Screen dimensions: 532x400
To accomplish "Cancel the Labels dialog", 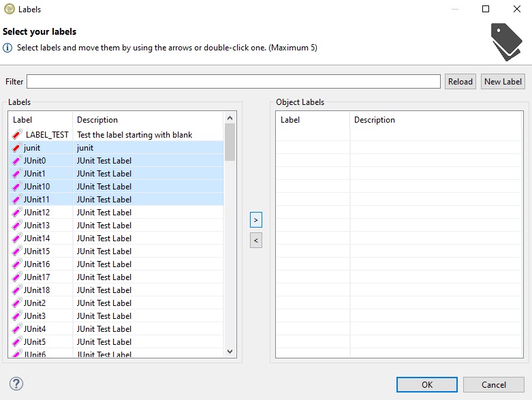I will pos(494,384).
